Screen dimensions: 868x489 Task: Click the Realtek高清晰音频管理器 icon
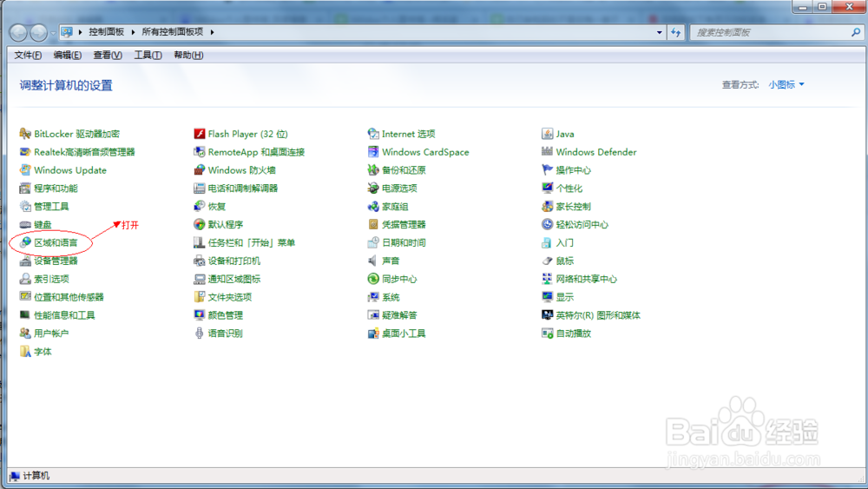pyautogui.click(x=25, y=152)
